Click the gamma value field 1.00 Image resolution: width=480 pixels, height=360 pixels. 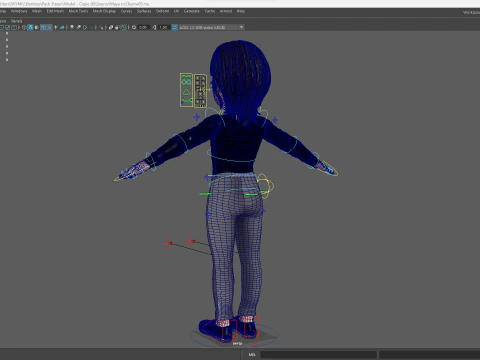pyautogui.click(x=163, y=27)
